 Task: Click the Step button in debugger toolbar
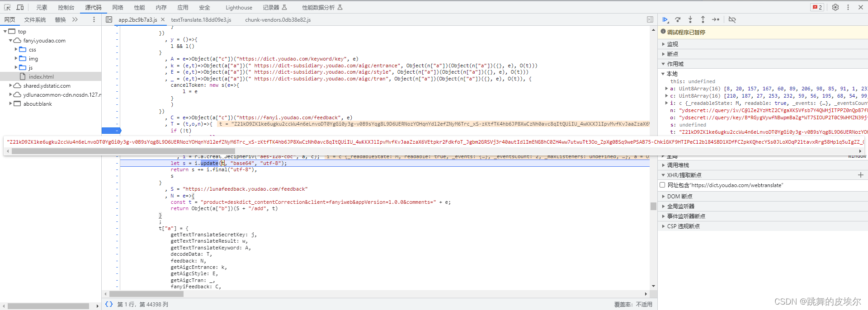pyautogui.click(x=716, y=19)
